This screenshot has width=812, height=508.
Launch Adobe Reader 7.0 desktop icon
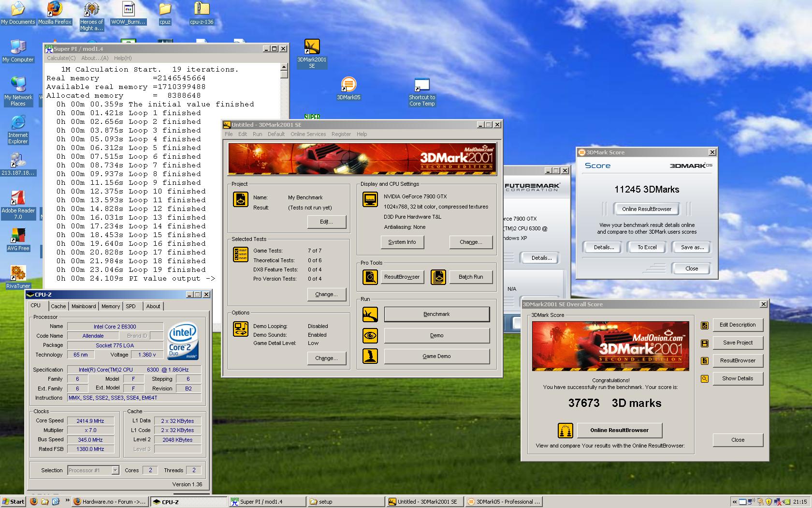pos(18,205)
